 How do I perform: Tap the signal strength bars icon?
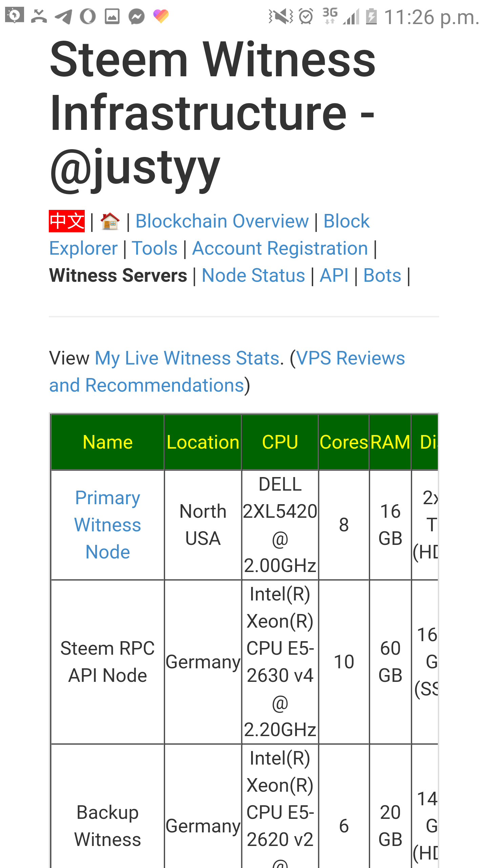click(x=351, y=17)
